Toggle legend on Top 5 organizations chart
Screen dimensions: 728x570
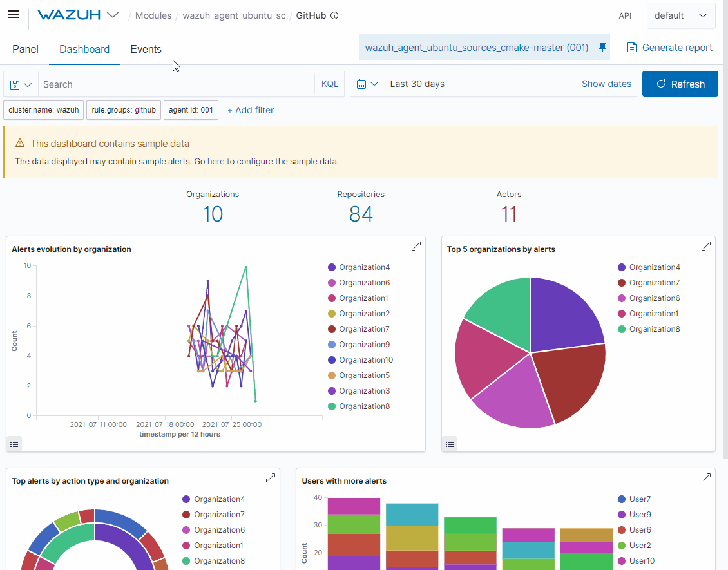450,444
